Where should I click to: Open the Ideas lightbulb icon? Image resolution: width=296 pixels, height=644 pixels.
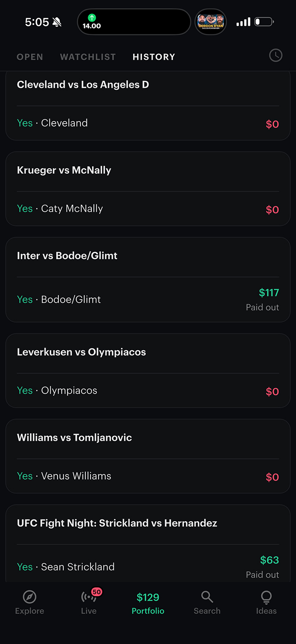pos(266,597)
